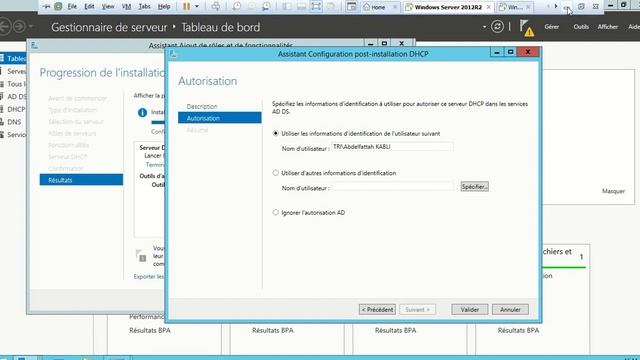The height and width of the screenshot is (360, 640).
Task: Open the VM menu
Action: [x=127, y=7]
